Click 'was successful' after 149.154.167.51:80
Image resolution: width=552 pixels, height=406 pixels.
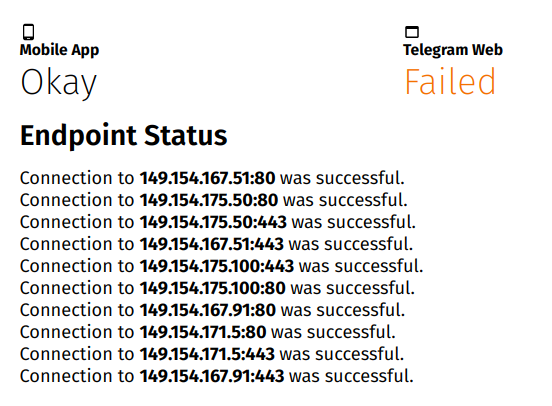[341, 178]
